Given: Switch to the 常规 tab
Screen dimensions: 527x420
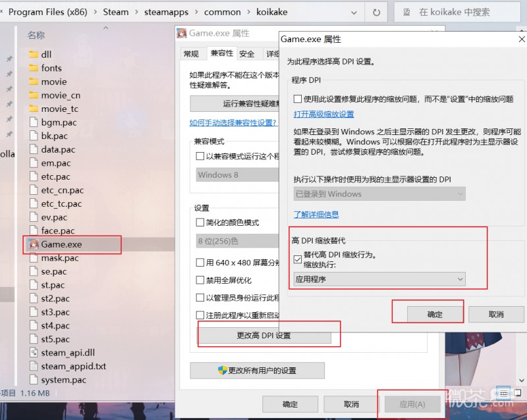Looking at the screenshot, I should tap(191, 54).
